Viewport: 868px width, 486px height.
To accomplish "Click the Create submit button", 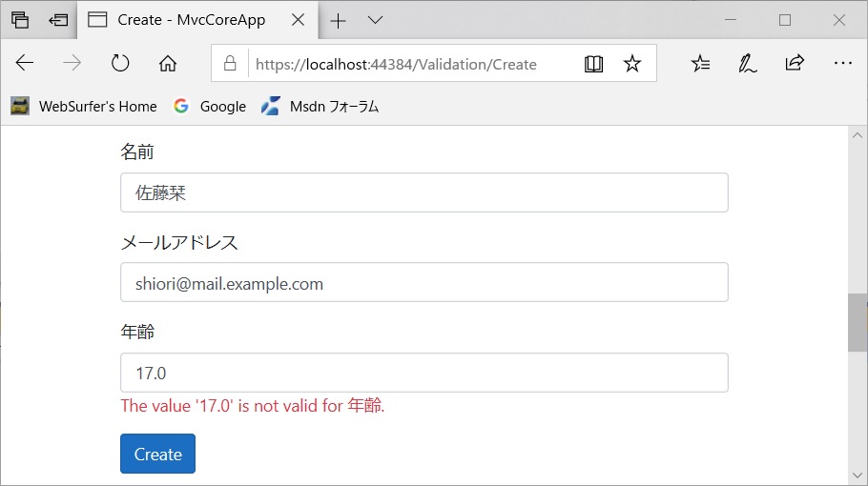I will [x=157, y=454].
